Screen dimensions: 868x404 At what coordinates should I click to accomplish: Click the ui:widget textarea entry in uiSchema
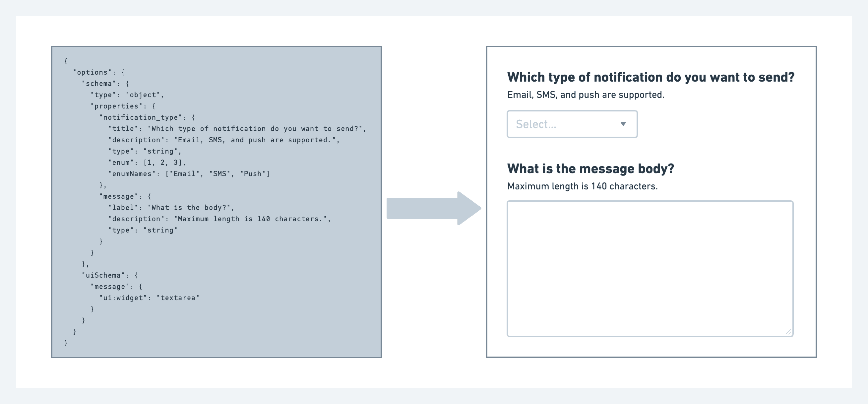(x=149, y=298)
